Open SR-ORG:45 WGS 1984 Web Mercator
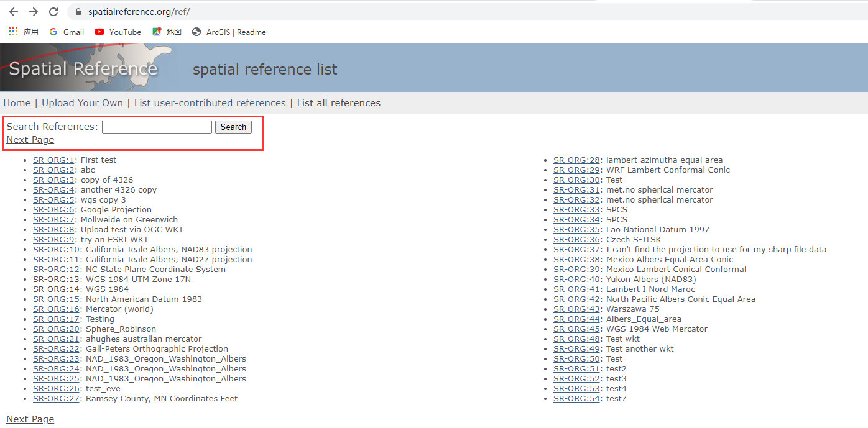Screen dimensions: 868x428 [576, 329]
